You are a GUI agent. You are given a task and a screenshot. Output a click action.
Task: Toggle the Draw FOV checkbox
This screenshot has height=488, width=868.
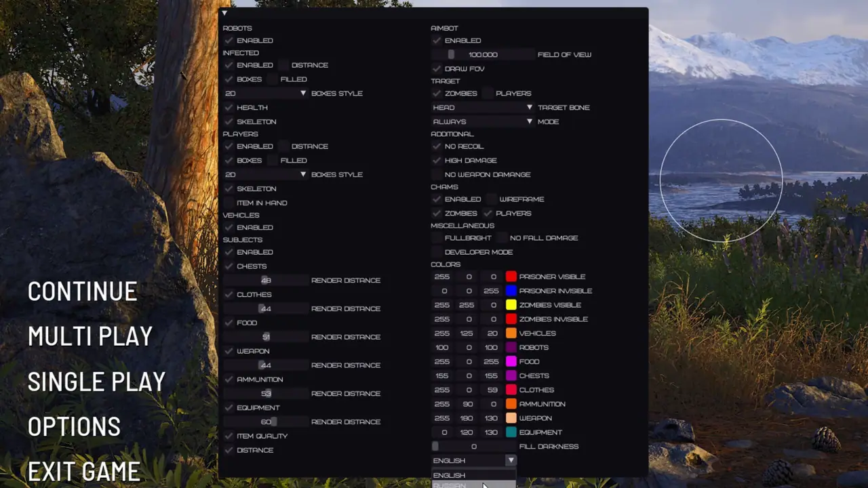[x=437, y=68]
